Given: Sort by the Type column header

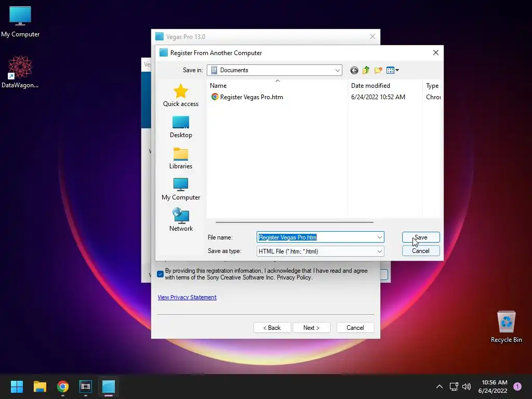Looking at the screenshot, I should click(x=432, y=86).
